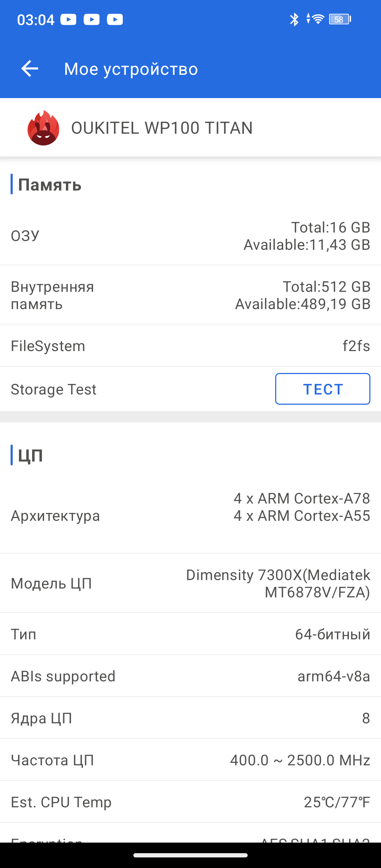Tap the ABIs supported arm64-v8a row
381x868 pixels.
pyautogui.click(x=190, y=676)
